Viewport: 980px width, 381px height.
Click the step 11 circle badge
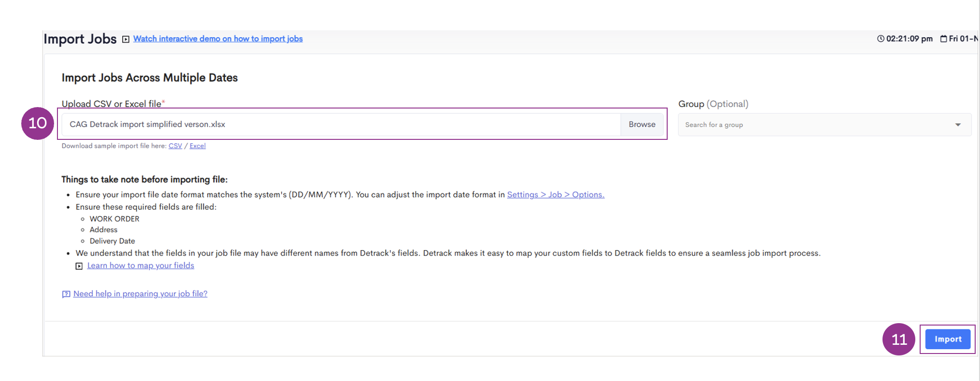[898, 340]
